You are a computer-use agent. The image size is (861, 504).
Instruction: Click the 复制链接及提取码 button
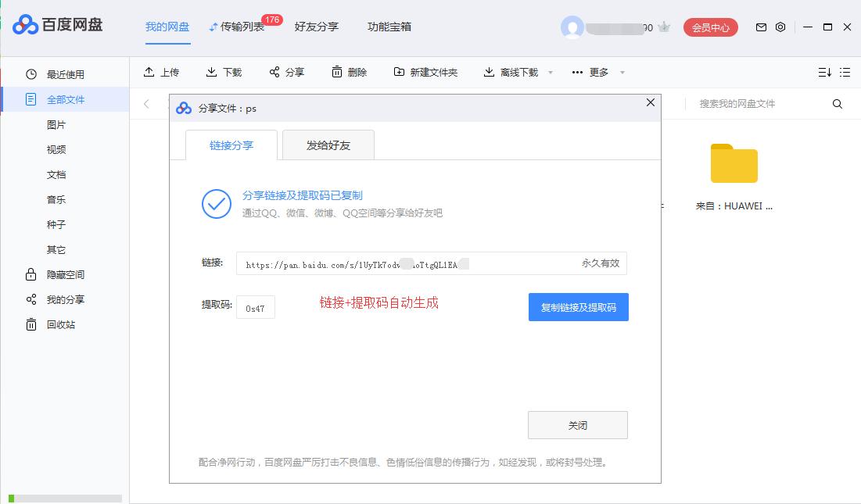tap(578, 307)
